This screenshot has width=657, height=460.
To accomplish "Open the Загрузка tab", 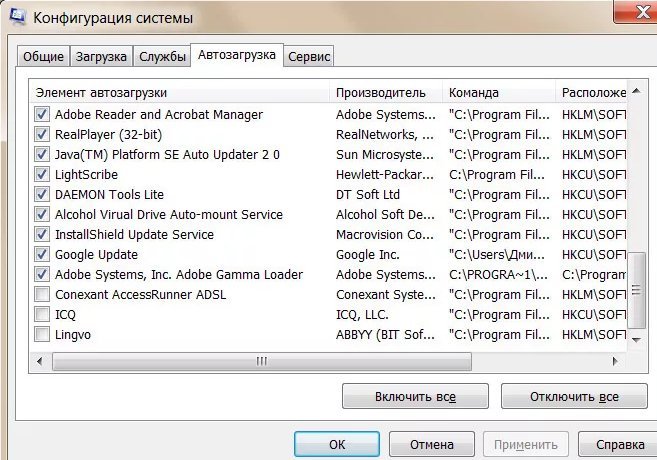I will 101,57.
